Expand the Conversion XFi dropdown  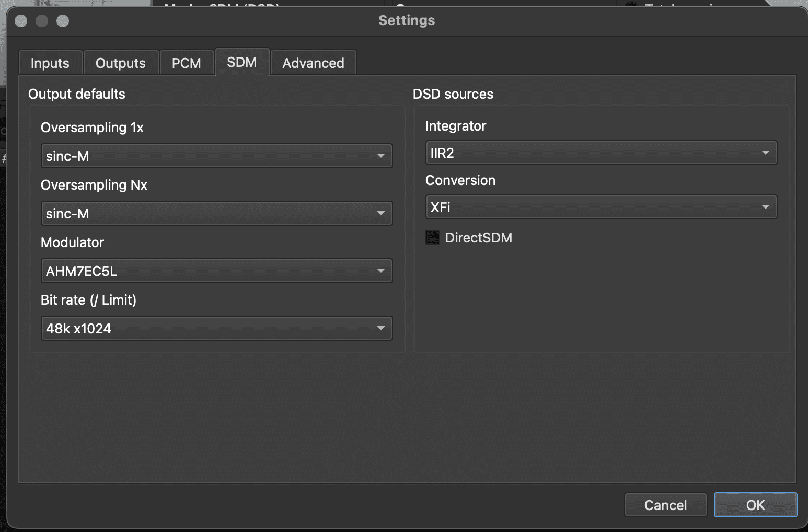(x=601, y=207)
